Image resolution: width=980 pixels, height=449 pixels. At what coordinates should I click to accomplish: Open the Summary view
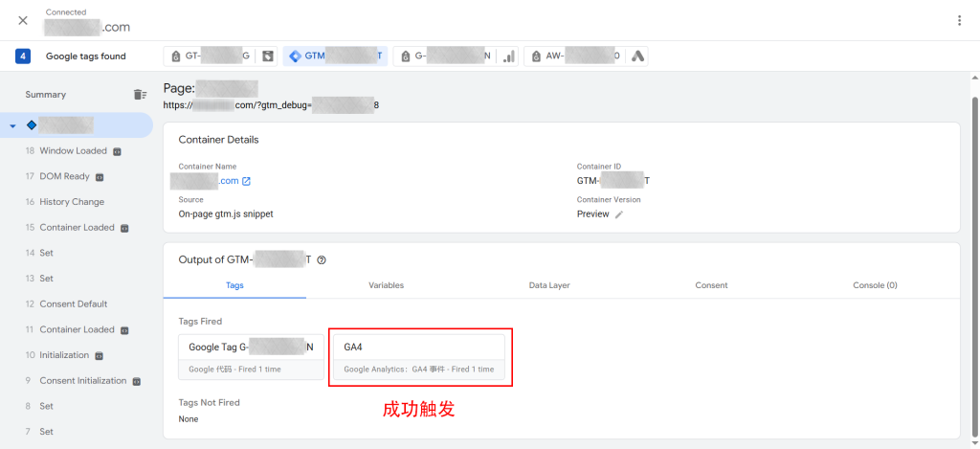tap(46, 95)
